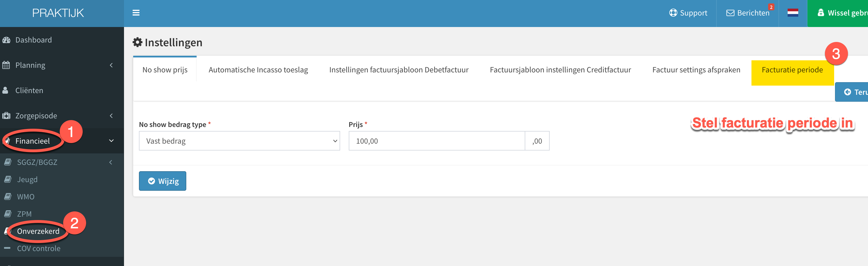Image resolution: width=868 pixels, height=266 pixels.
Task: Open Factuursjabloon instellingen Creditfactuur tab
Action: click(x=560, y=70)
